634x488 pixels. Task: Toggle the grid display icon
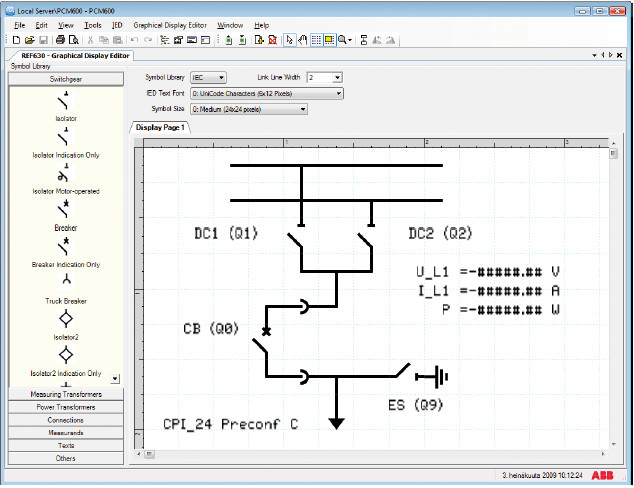point(316,40)
